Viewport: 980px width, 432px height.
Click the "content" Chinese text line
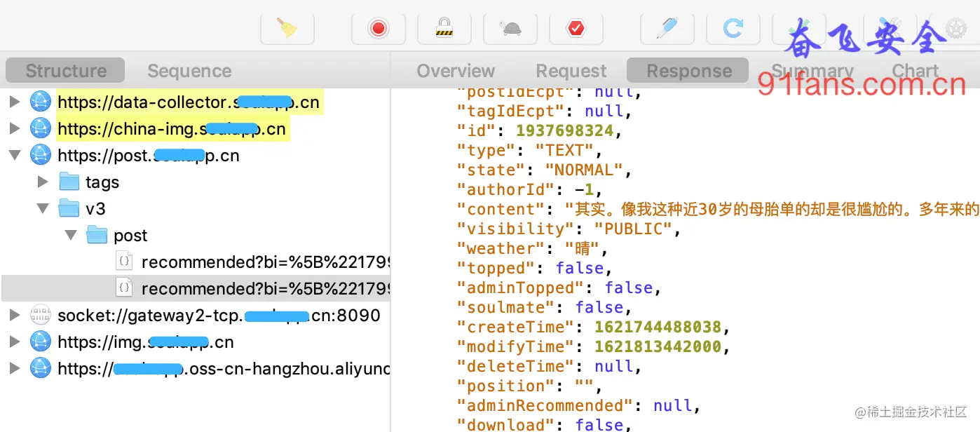(718, 209)
